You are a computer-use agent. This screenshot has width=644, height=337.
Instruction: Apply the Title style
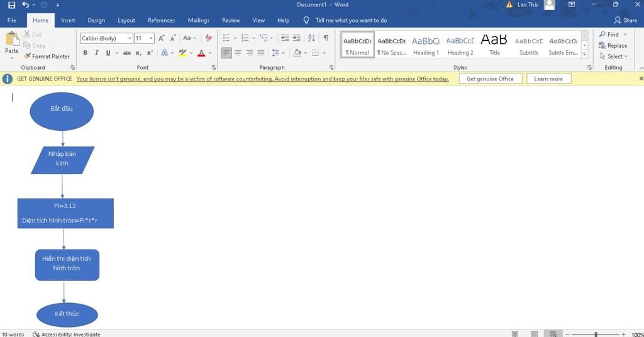[x=494, y=45]
